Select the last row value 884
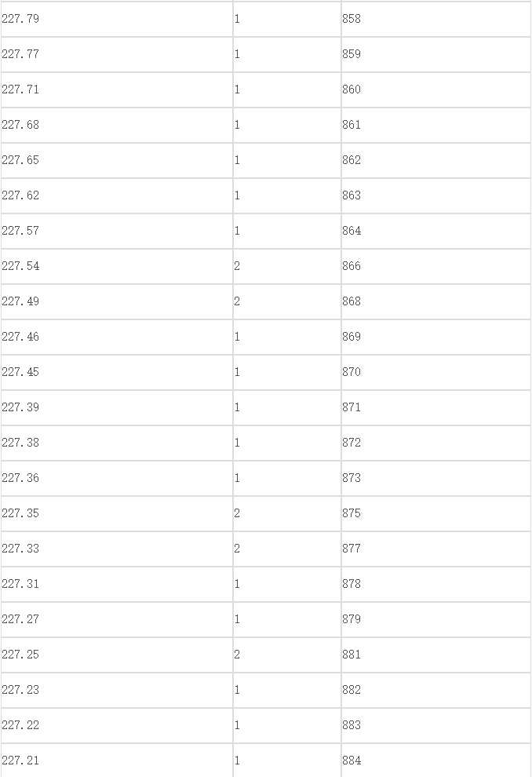The height and width of the screenshot is (777, 532). pos(435,761)
